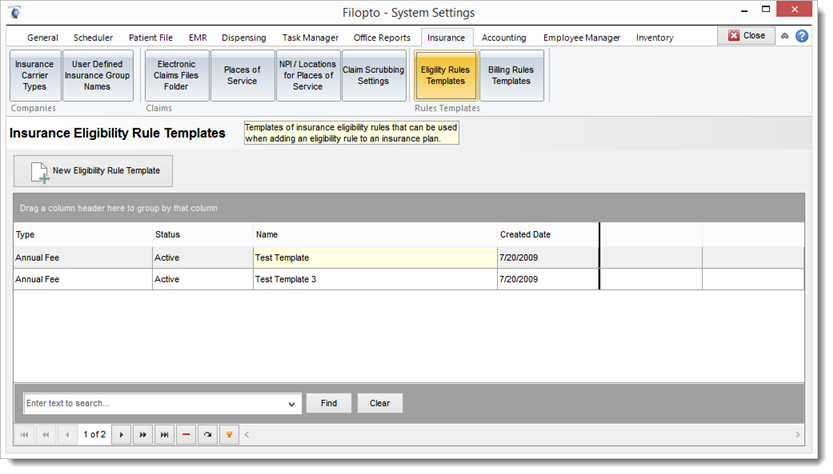Click Annual Fee in Test Template row
Screen dimensions: 833x474
[x=83, y=258]
